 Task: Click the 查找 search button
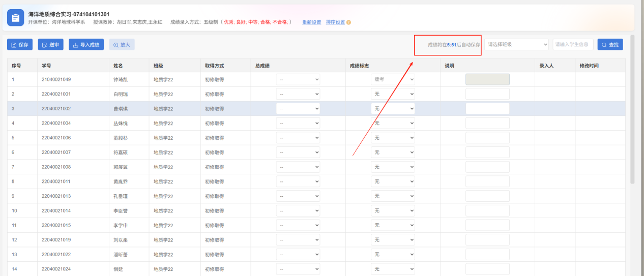610,45
